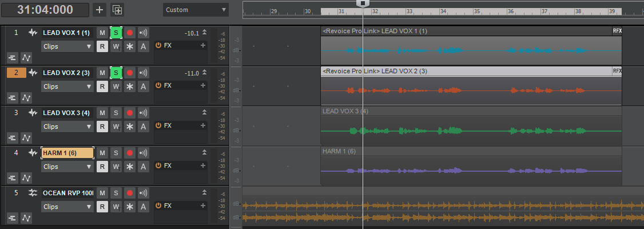This screenshot has width=644, height=229.
Task: Open the Custom track control dropdown
Action: [x=196, y=10]
